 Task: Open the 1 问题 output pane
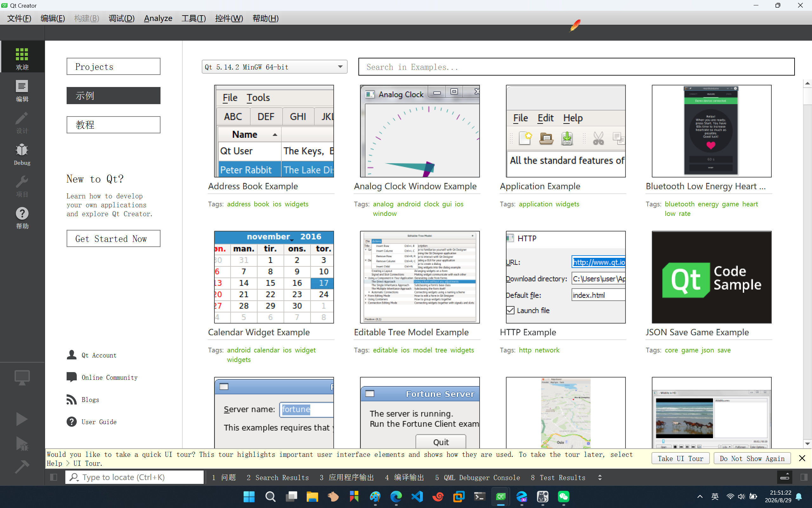coord(224,478)
